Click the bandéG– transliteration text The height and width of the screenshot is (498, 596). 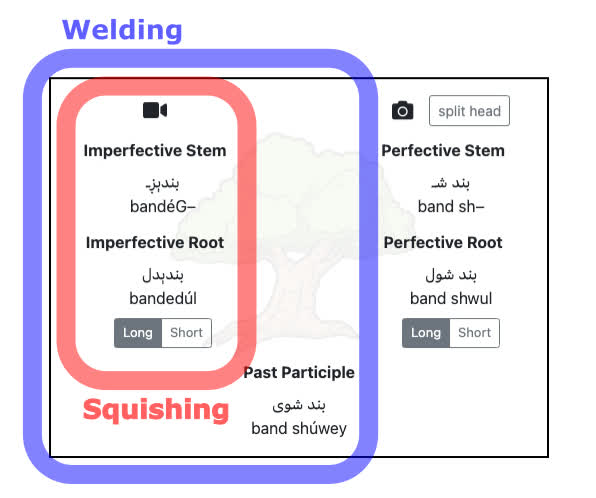tap(163, 207)
